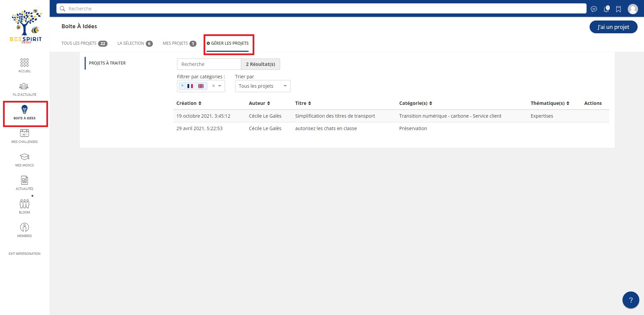Click the UK flag in filter
The height and width of the screenshot is (315, 644).
coord(201,86)
